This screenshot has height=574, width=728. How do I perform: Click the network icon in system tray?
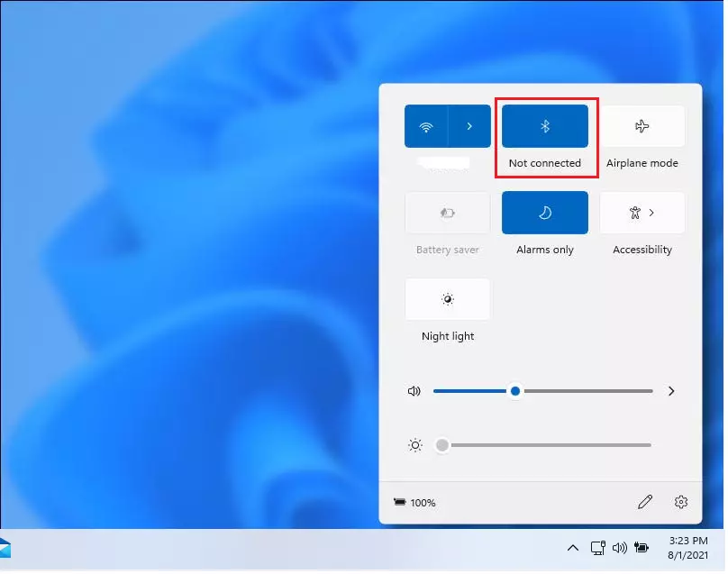pos(597,548)
